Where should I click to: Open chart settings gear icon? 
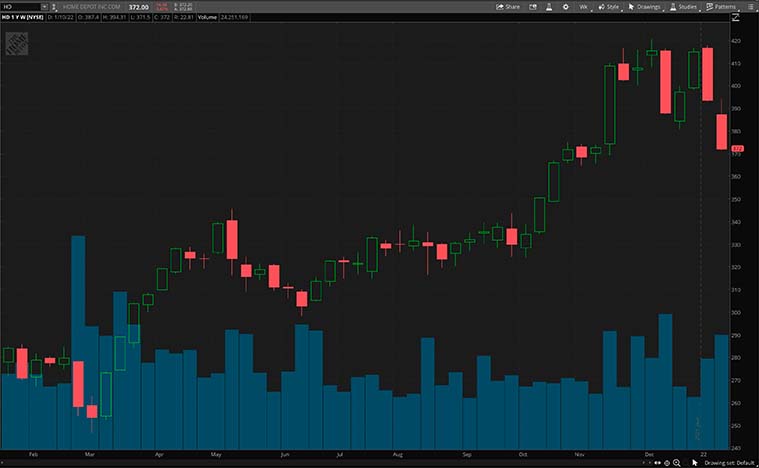[566, 6]
